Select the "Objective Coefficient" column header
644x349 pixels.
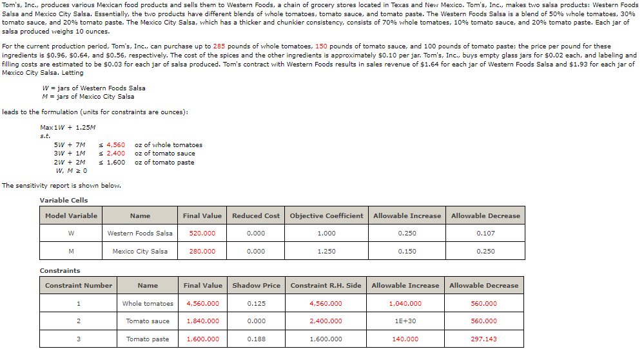pyautogui.click(x=327, y=215)
